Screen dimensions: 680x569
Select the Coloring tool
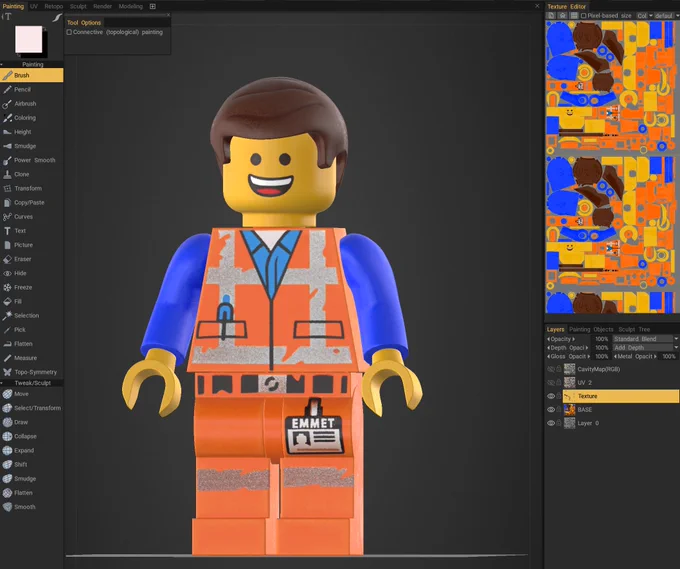(31, 118)
